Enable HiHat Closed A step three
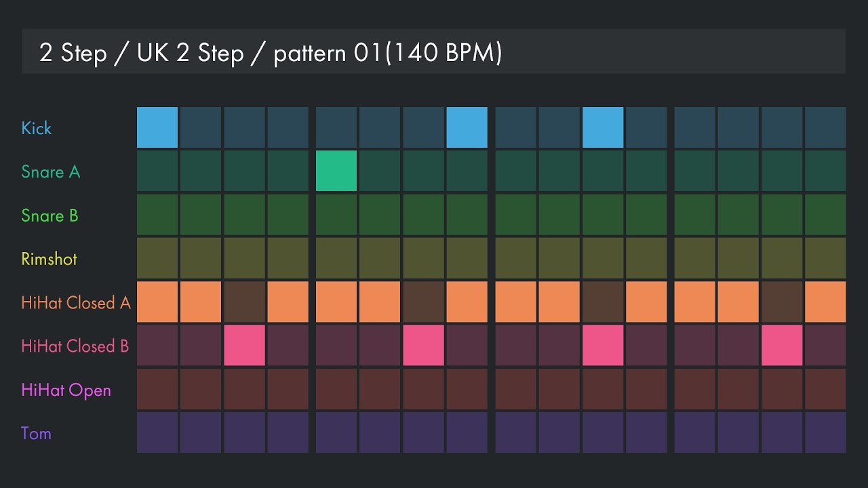 [245, 302]
